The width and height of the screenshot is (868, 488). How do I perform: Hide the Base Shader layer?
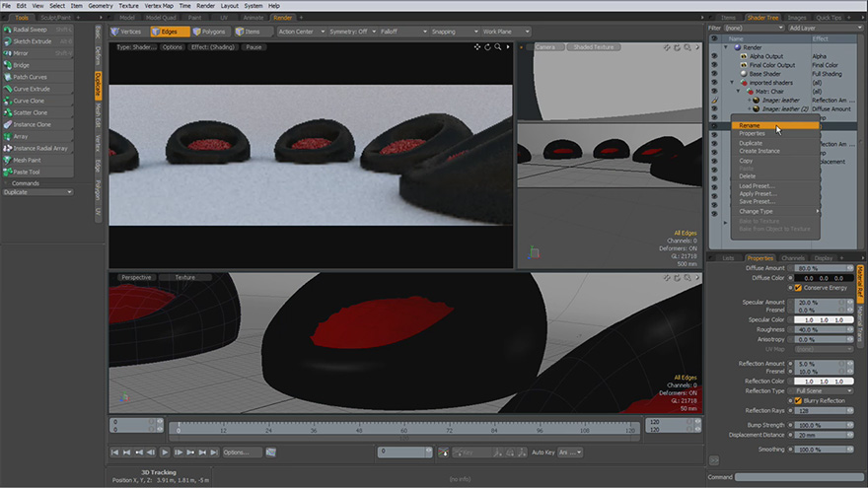tap(714, 74)
